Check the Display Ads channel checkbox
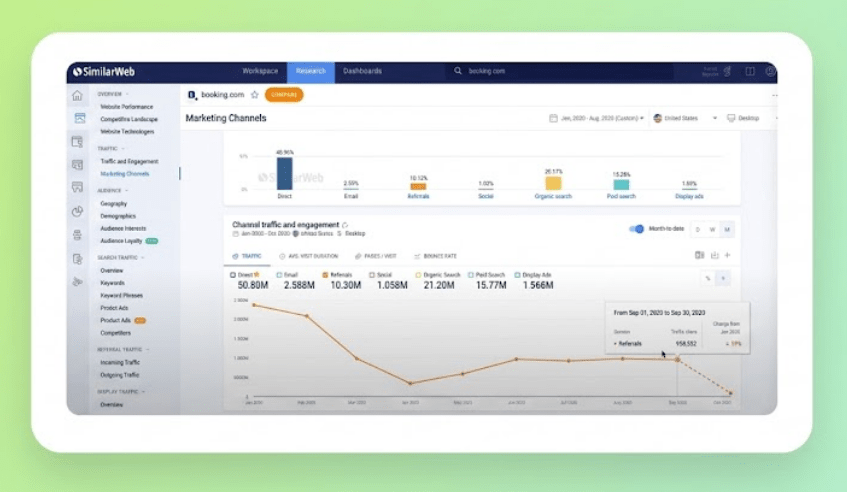This screenshot has height=492, width=847. 517,275
